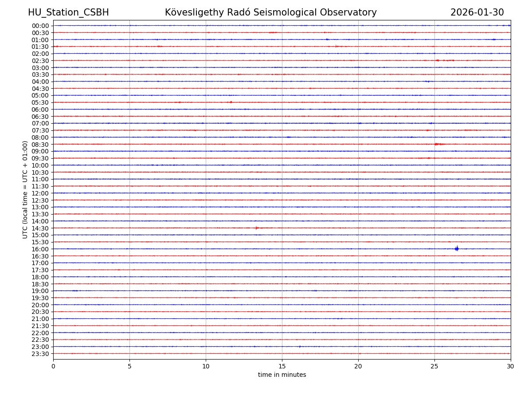Click the 00:00 row time label

tap(40, 26)
